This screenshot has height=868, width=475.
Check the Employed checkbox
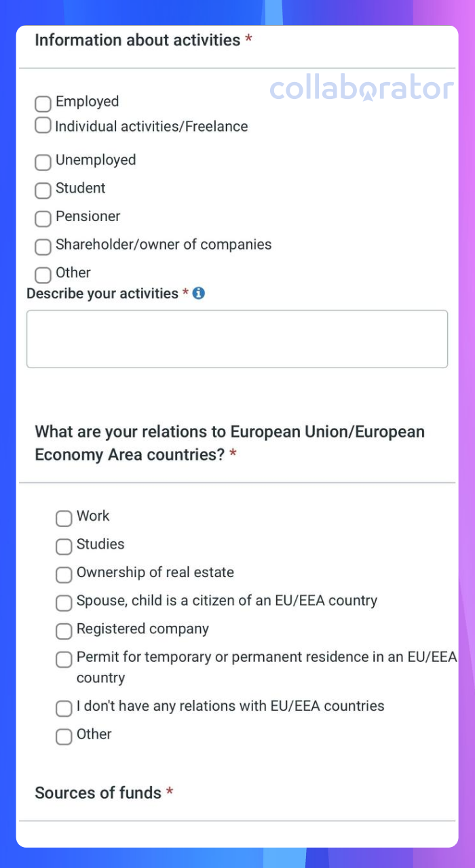coord(43,104)
